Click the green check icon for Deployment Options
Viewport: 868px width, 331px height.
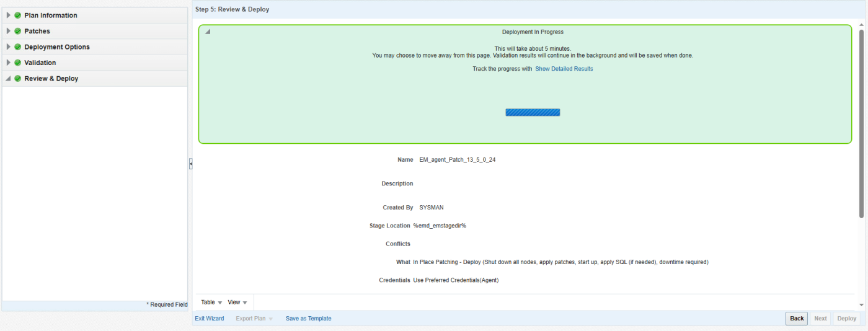(x=18, y=47)
